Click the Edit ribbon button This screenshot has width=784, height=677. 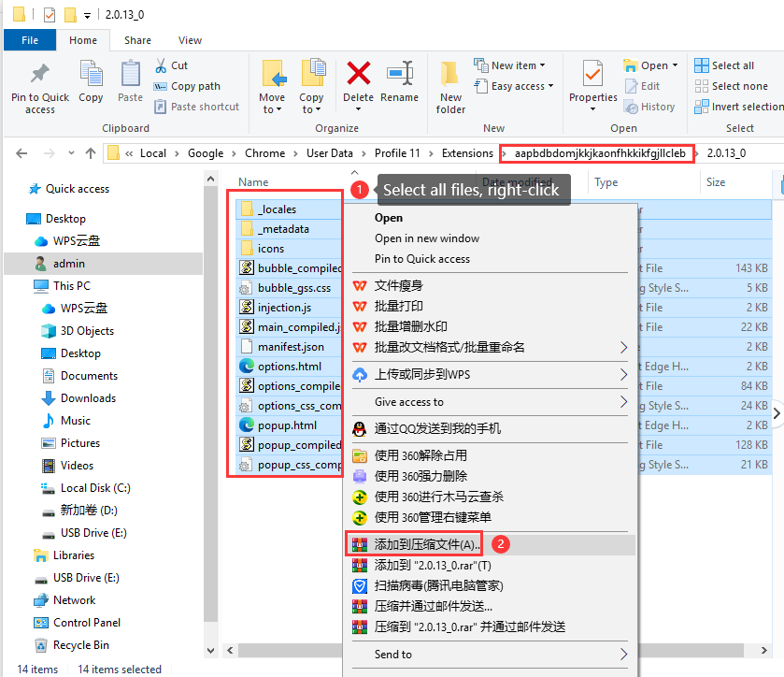point(643,86)
